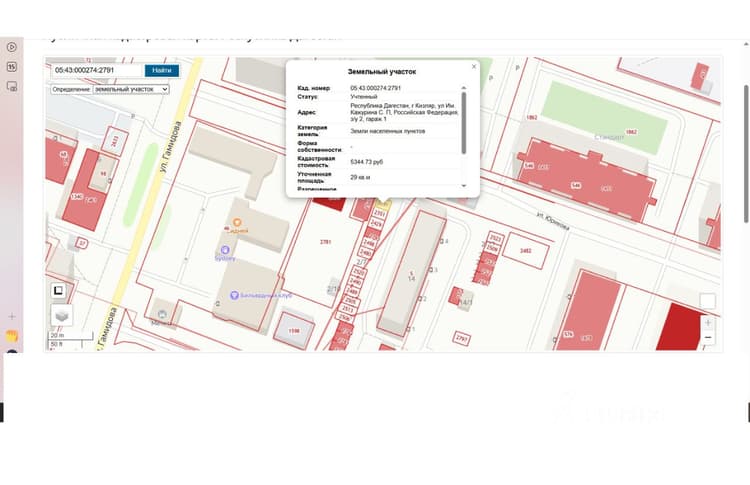Select parcel 2797 near bottom of map

click(x=462, y=338)
